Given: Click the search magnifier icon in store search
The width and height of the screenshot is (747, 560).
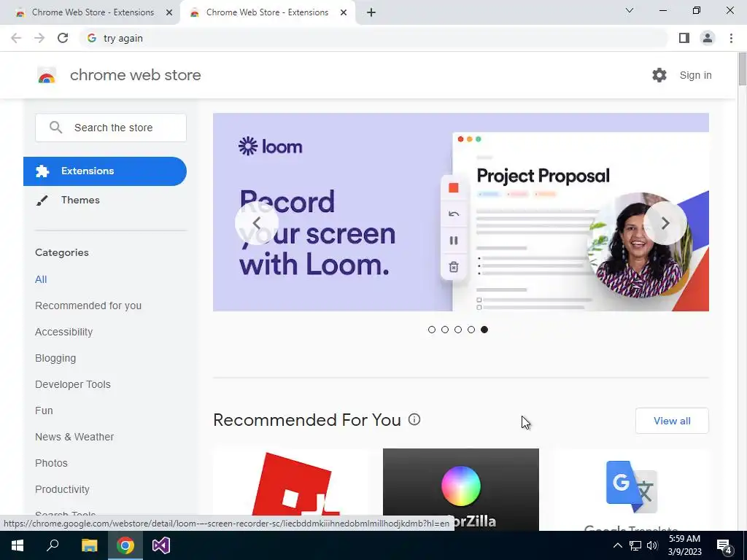Looking at the screenshot, I should click(x=55, y=127).
